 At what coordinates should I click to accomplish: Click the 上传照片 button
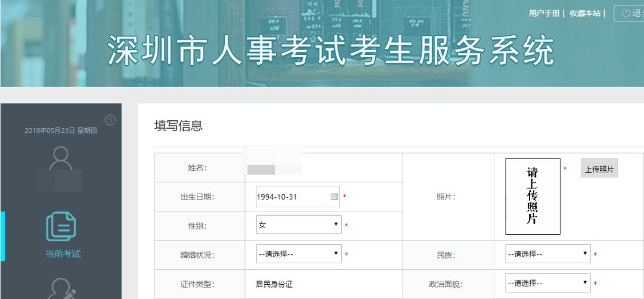pos(599,169)
